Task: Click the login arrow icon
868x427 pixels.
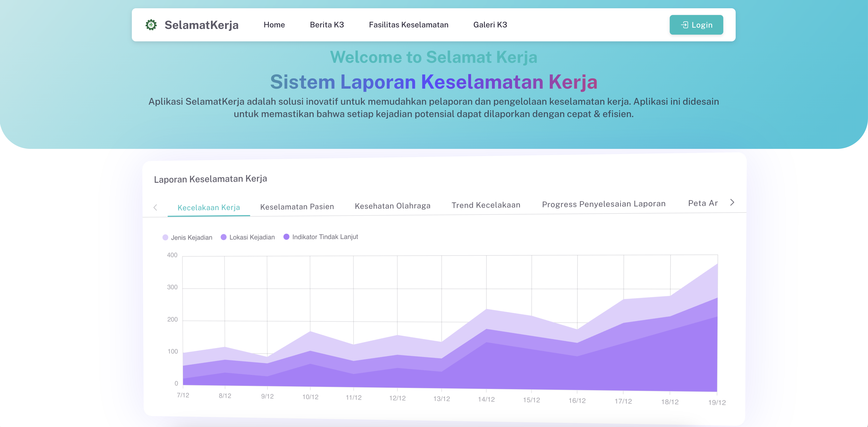Action: pyautogui.click(x=684, y=25)
